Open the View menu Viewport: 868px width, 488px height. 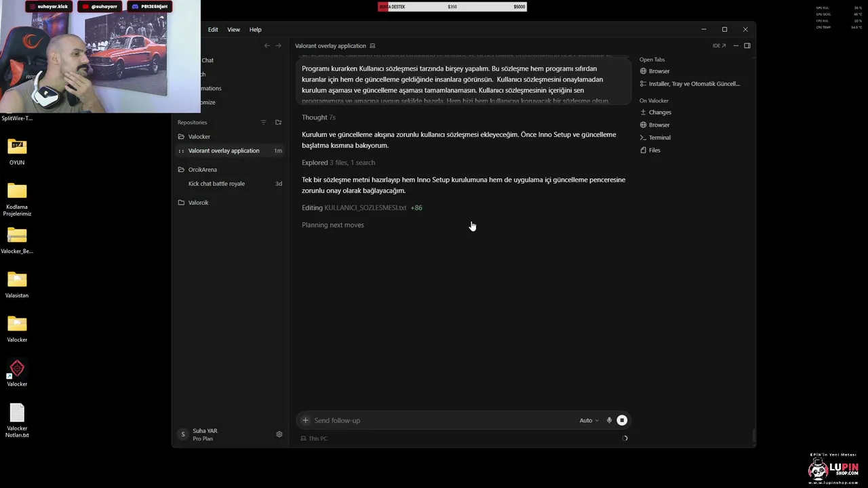click(233, 30)
